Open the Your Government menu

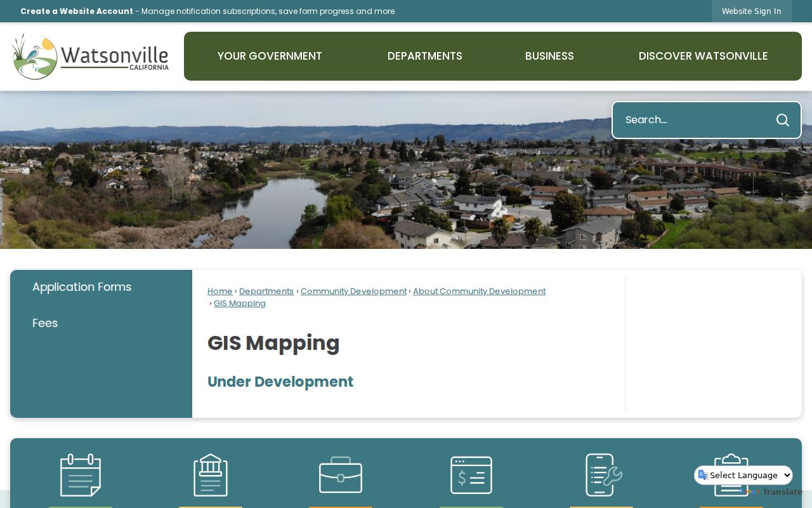click(270, 56)
